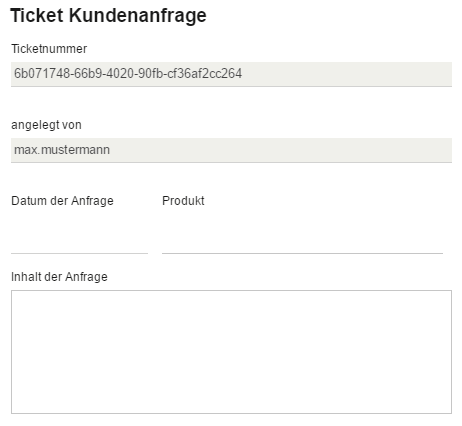Focus the Datum der Anfrage input field

tap(79, 241)
